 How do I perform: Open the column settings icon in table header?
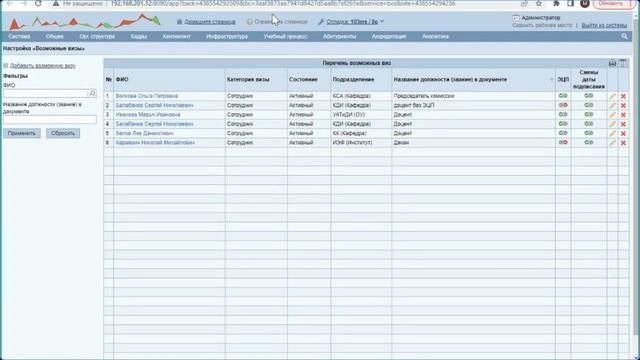click(x=622, y=63)
